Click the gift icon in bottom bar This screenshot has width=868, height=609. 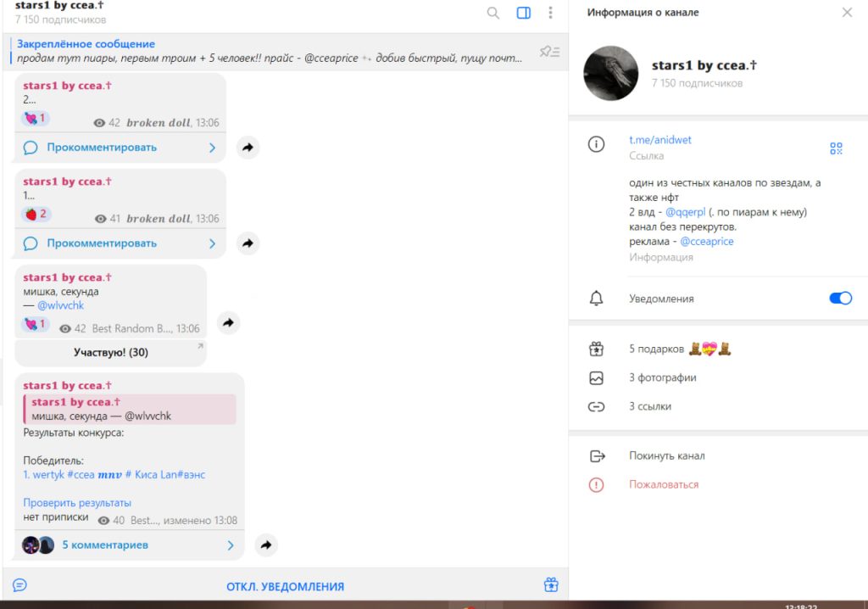coord(551,585)
